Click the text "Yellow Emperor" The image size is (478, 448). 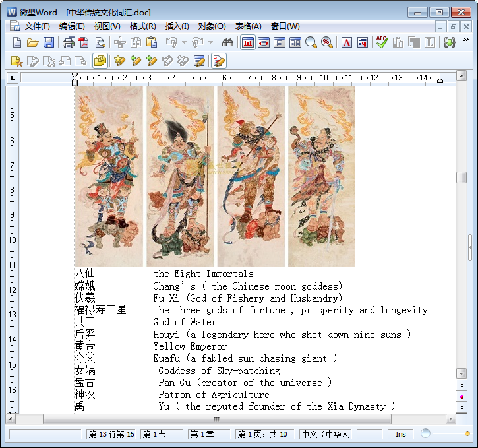[190, 346]
